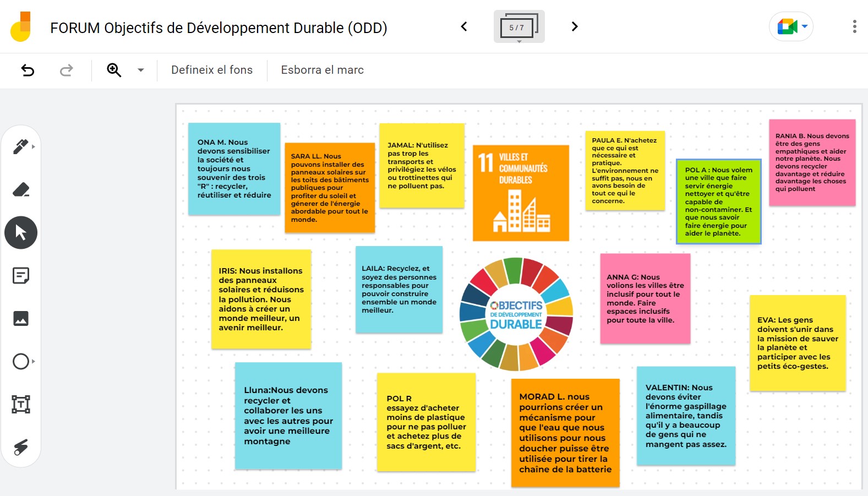Viewport: 868px width, 496px height.
Task: Add a sticky note with toolbar icon
Action: click(x=21, y=275)
